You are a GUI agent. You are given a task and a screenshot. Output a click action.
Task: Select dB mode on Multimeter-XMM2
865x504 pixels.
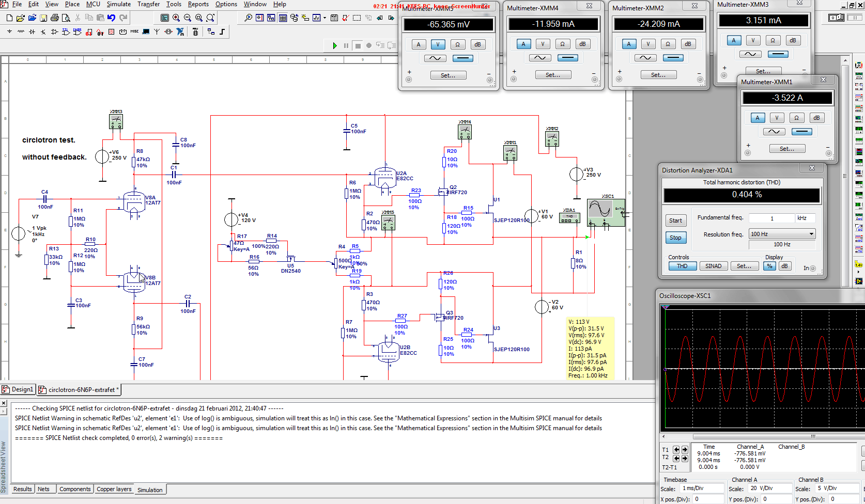point(688,44)
